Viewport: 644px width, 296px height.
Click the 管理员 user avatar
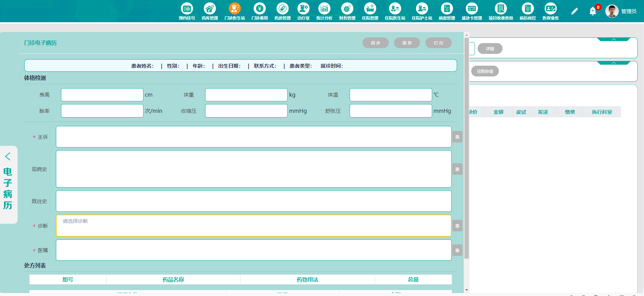(612, 11)
